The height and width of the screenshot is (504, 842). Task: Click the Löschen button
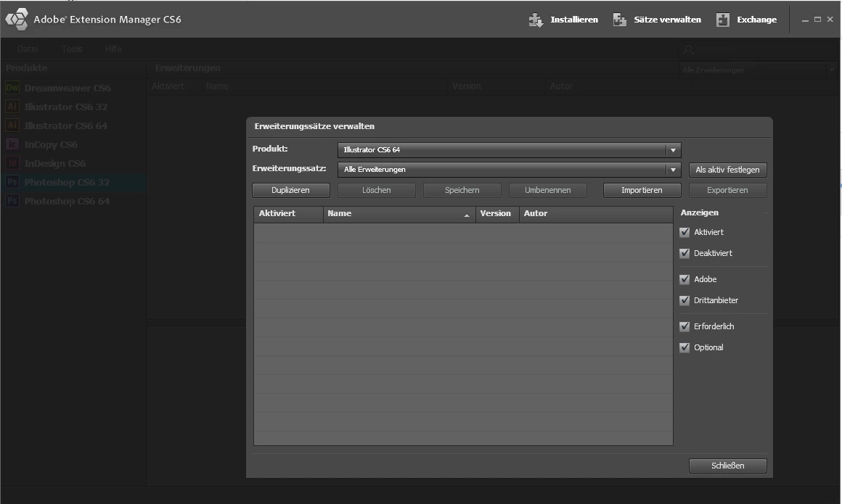377,190
